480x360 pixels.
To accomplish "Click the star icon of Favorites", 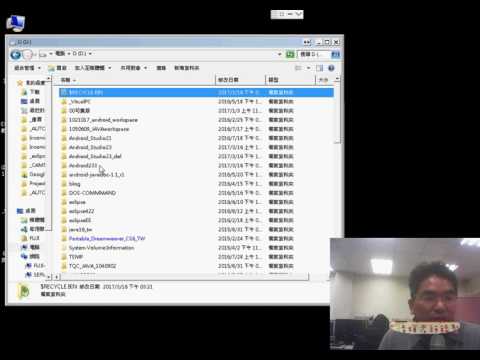I will (20, 83).
